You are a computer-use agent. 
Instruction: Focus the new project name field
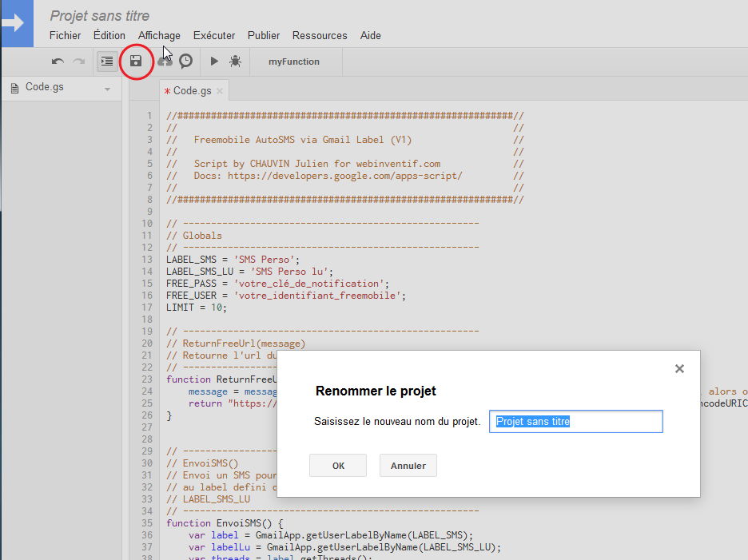[576, 422]
